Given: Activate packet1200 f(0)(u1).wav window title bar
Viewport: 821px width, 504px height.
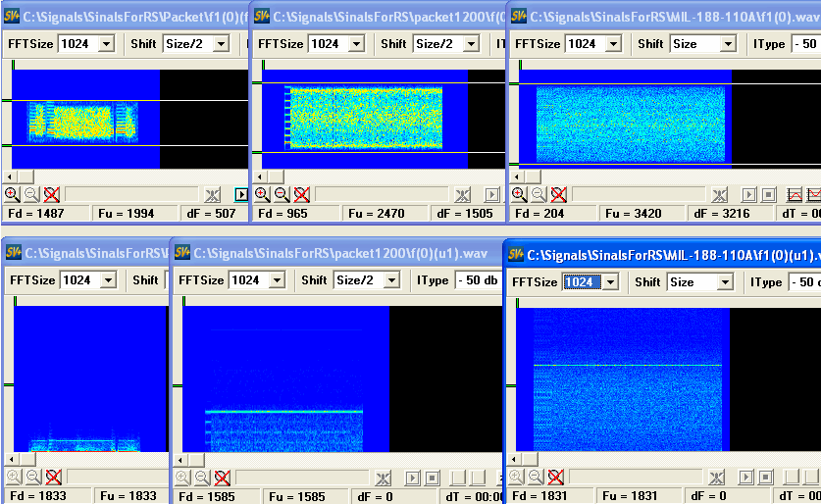Looking at the screenshot, I should (x=334, y=253).
